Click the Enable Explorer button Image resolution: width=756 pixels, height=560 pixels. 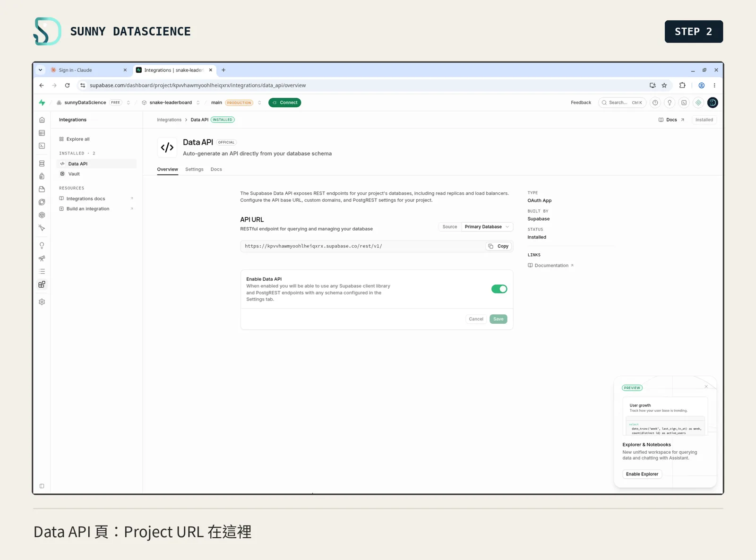(642, 474)
